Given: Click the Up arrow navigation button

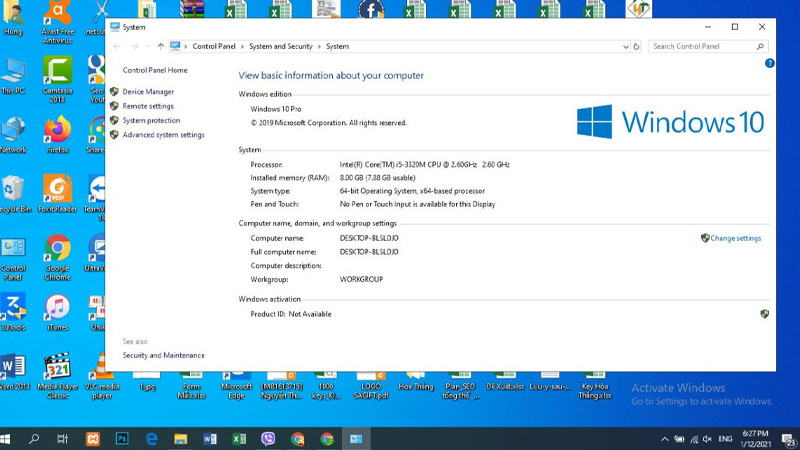Looking at the screenshot, I should (161, 46).
